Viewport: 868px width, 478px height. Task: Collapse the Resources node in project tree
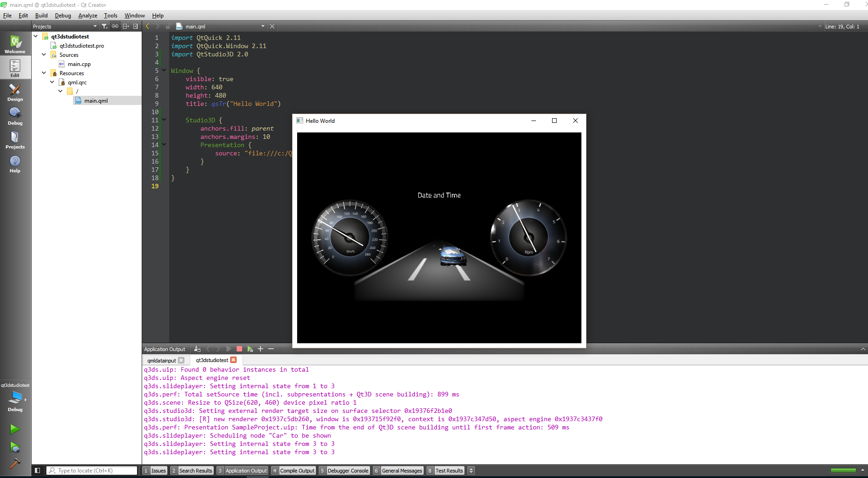[x=44, y=73]
